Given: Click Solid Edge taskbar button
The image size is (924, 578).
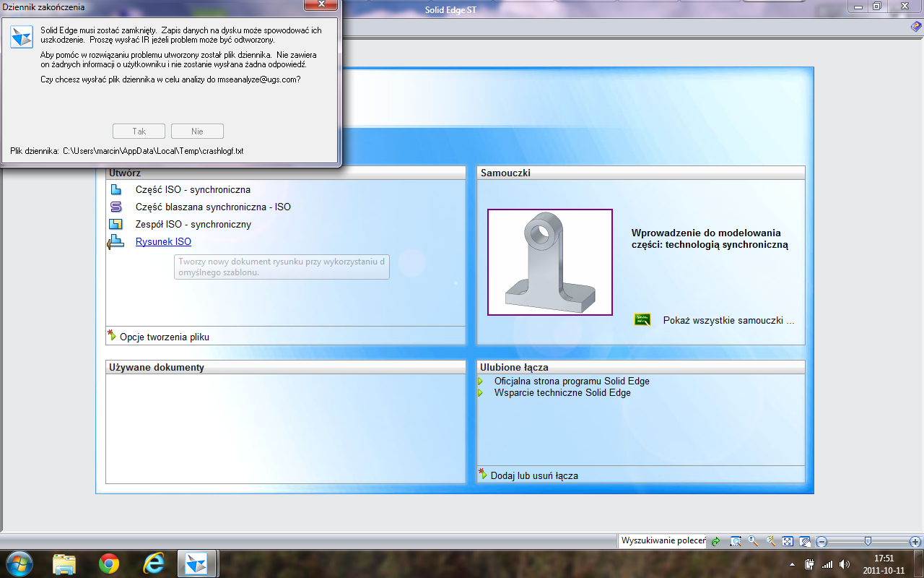Looking at the screenshot, I should click(196, 563).
